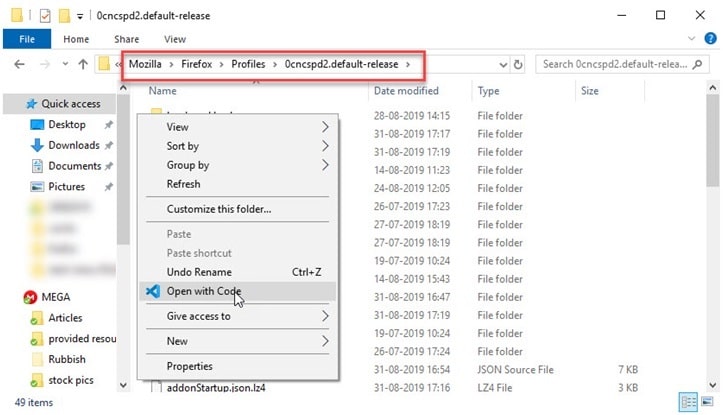Click the navigation pane scroll down arrow
Image resolution: width=723 pixels, height=415 pixels.
pyautogui.click(x=123, y=385)
